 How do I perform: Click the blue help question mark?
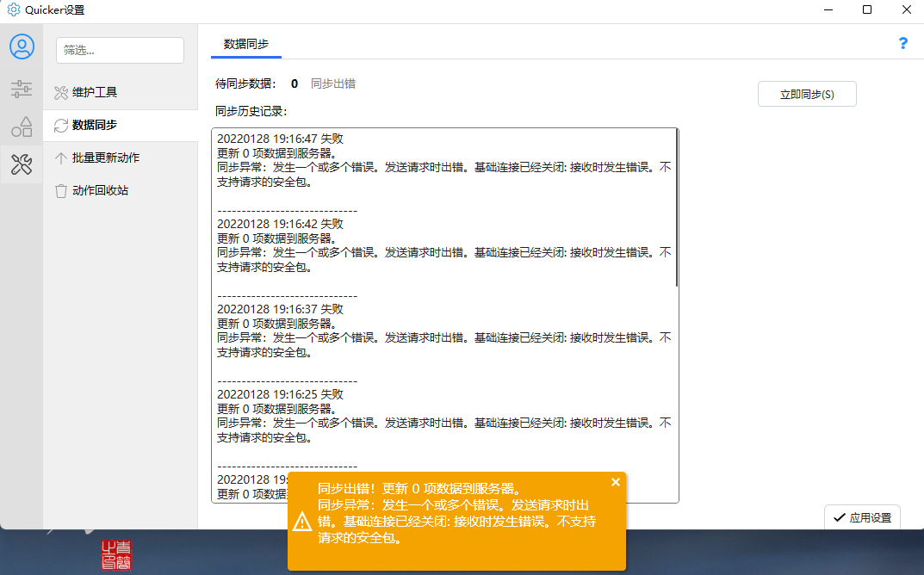point(902,44)
